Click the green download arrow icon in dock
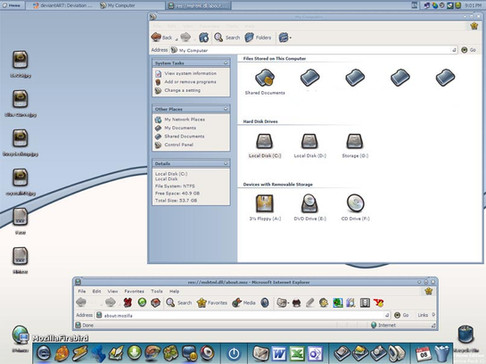The height and width of the screenshot is (364, 486). point(134,353)
